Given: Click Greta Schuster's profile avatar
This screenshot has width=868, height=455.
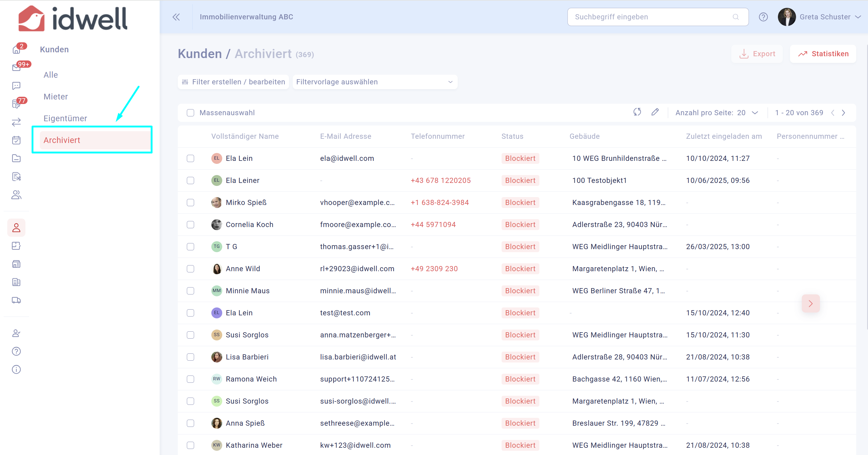Looking at the screenshot, I should point(787,17).
